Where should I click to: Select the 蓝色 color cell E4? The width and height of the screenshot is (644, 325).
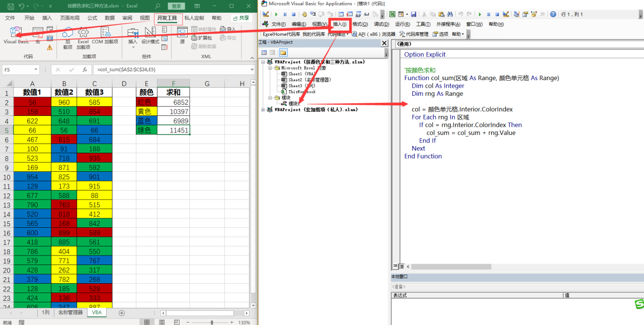pyautogui.click(x=146, y=121)
